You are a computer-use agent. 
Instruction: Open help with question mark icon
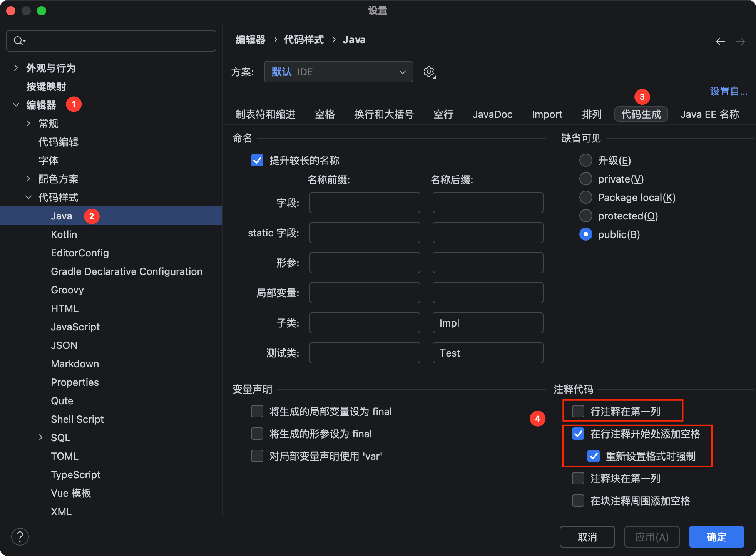[20, 536]
